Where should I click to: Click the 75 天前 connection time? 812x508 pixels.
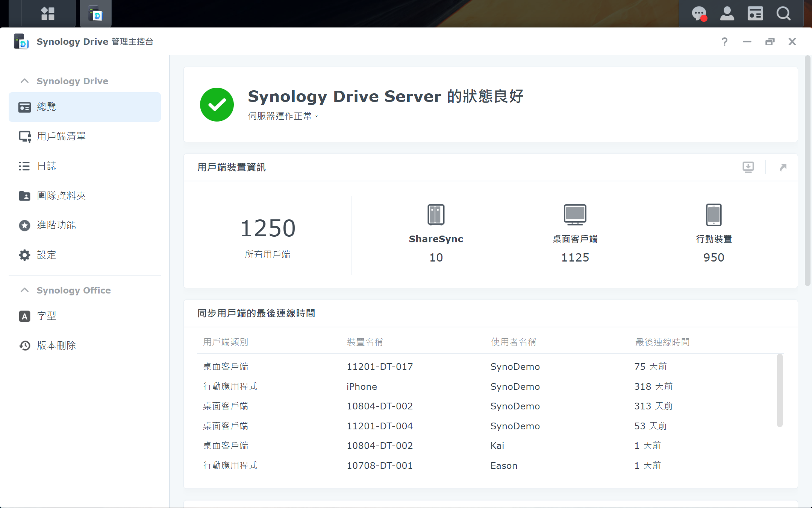point(650,367)
